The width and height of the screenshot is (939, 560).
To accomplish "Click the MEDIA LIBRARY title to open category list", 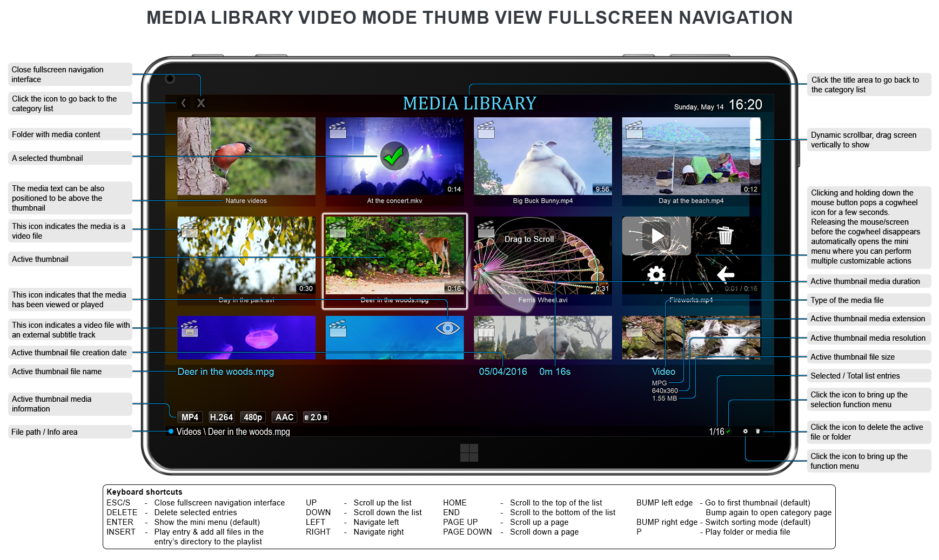I will click(469, 103).
